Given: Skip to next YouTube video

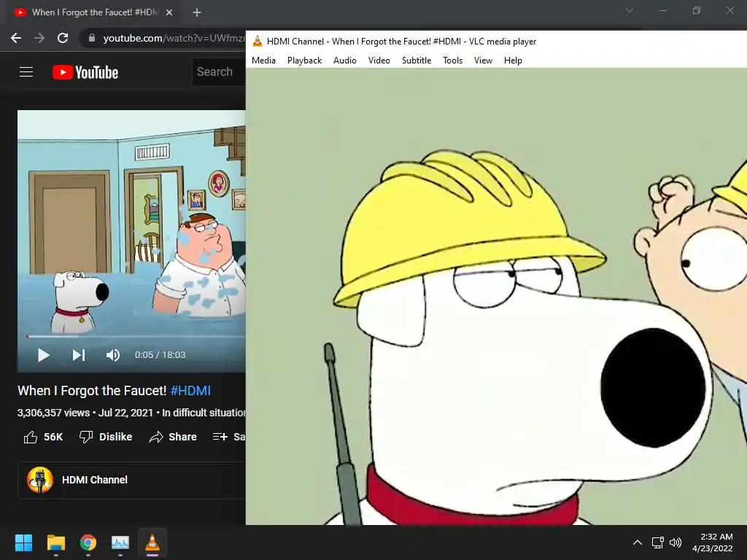Looking at the screenshot, I should coord(79,355).
